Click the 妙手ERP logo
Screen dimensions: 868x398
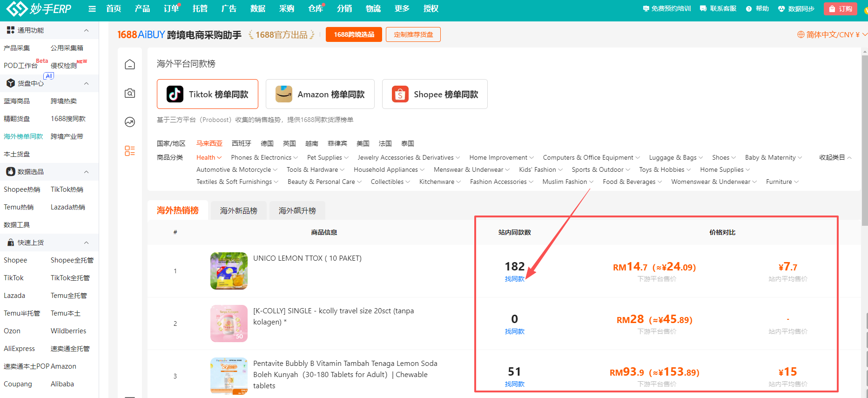(x=39, y=8)
